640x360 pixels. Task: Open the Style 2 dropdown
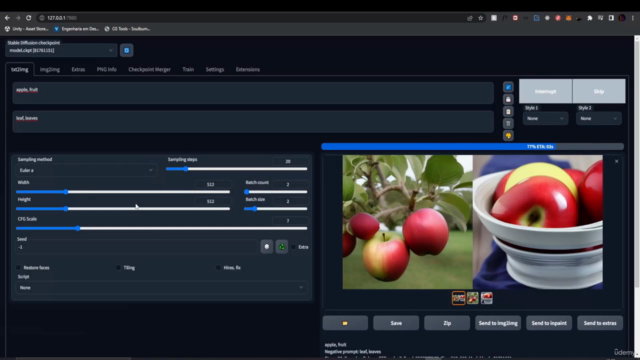[x=598, y=118]
